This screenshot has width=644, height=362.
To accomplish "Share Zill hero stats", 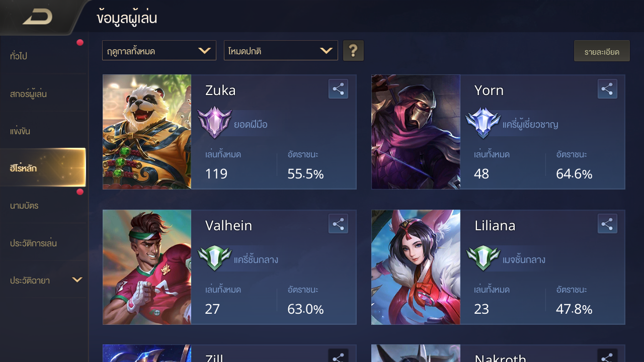I will [x=338, y=356].
